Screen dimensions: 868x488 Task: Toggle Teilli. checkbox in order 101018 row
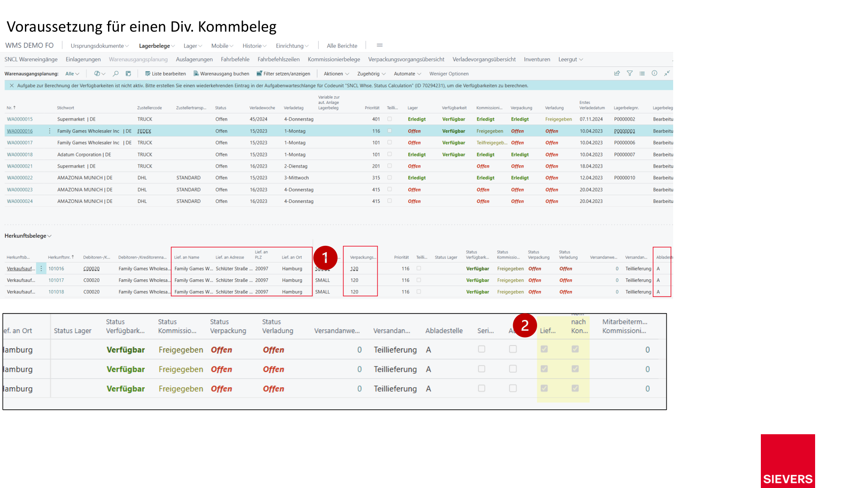pyautogui.click(x=419, y=291)
